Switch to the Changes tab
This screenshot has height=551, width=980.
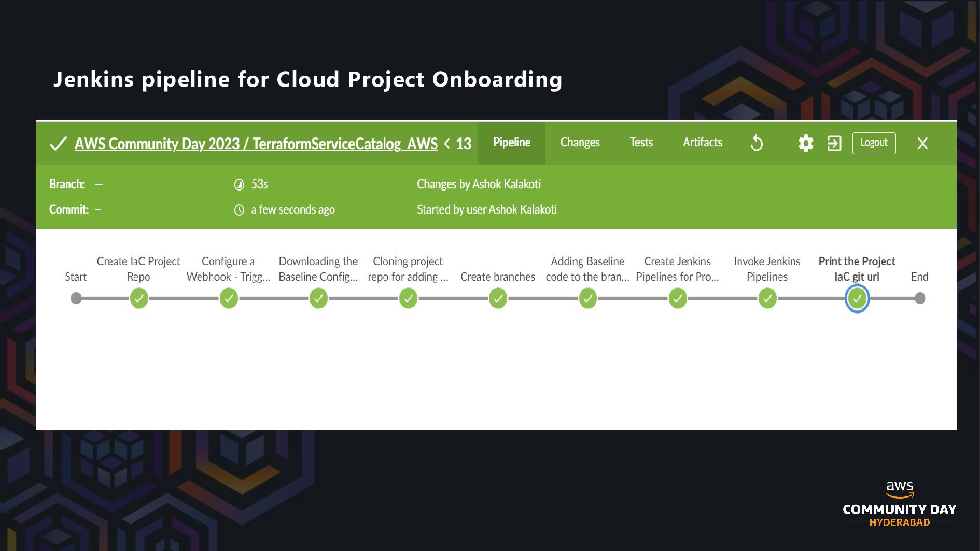tap(580, 143)
